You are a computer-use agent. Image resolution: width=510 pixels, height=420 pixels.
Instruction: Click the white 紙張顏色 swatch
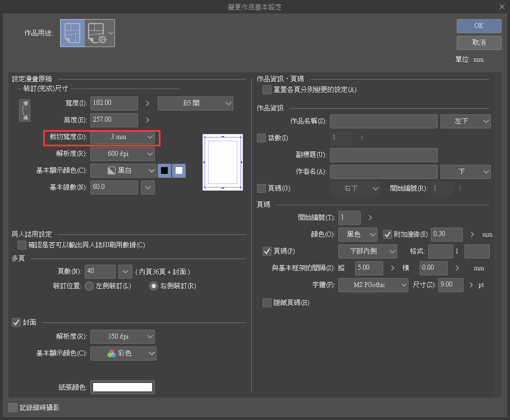tap(123, 387)
